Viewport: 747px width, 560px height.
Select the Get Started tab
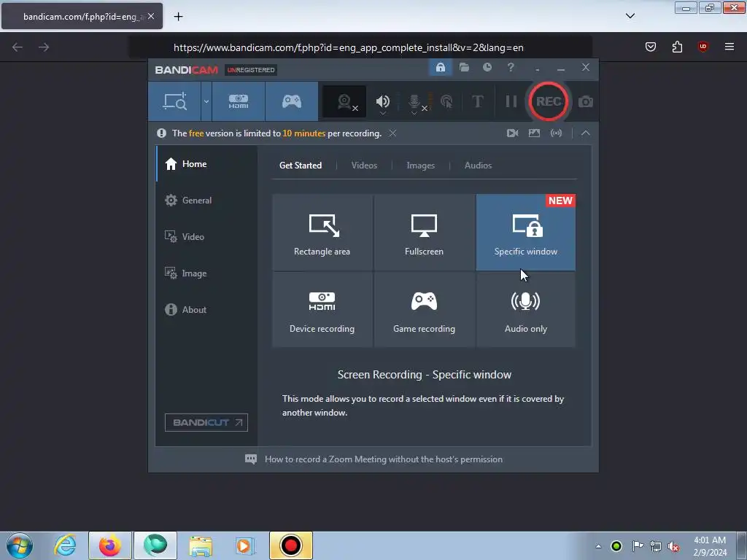301,166
